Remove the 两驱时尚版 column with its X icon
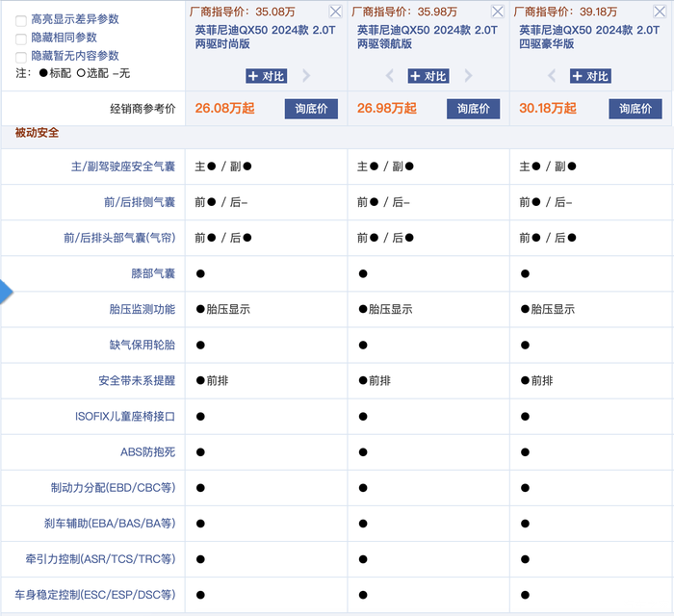 pyautogui.click(x=335, y=12)
